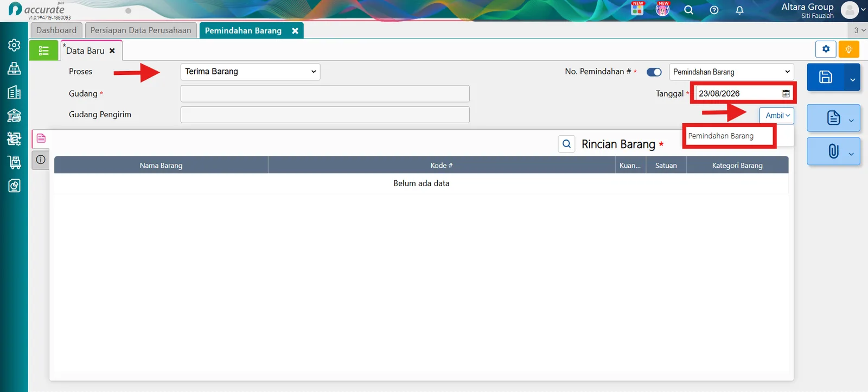Image resolution: width=868 pixels, height=392 pixels.
Task: Switch to Persiapan Data Perusahaan tab
Action: pos(141,30)
